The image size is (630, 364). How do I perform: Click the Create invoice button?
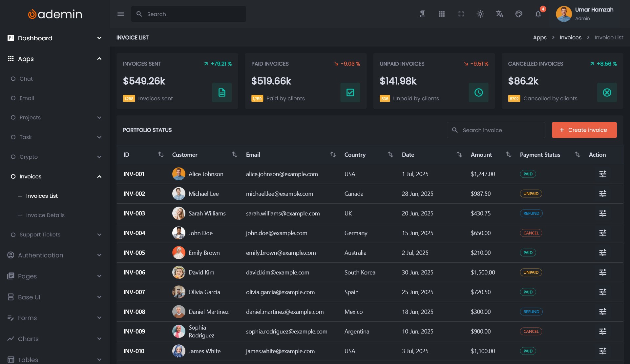coord(584,130)
